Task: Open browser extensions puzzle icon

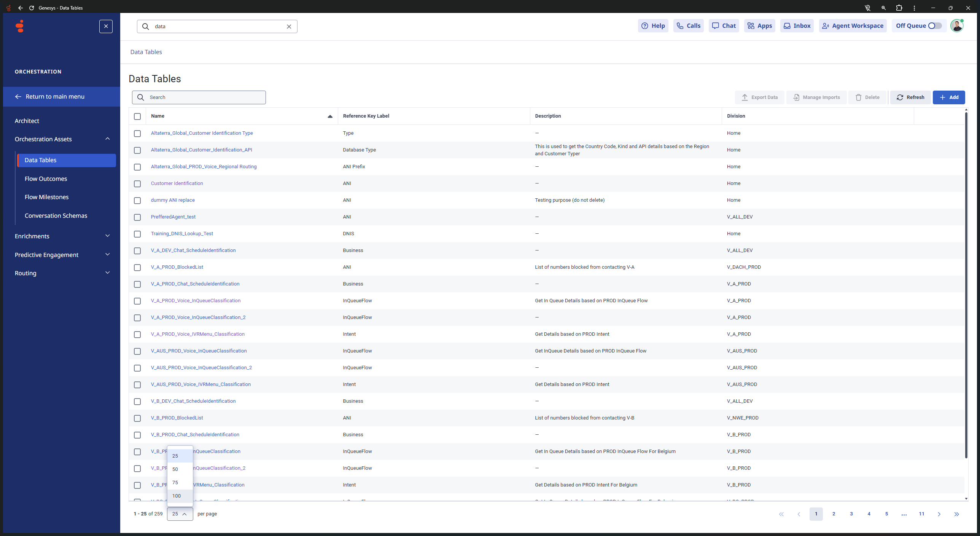Action: [899, 8]
